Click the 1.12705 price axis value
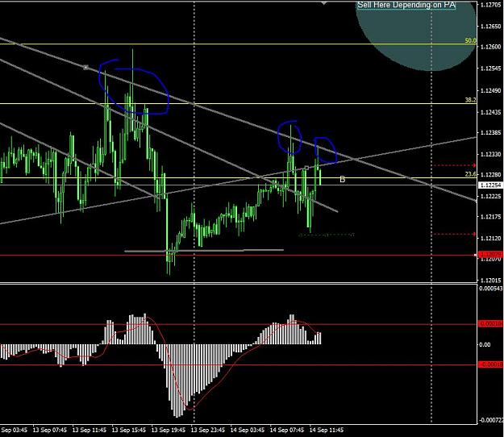 click(x=490, y=5)
